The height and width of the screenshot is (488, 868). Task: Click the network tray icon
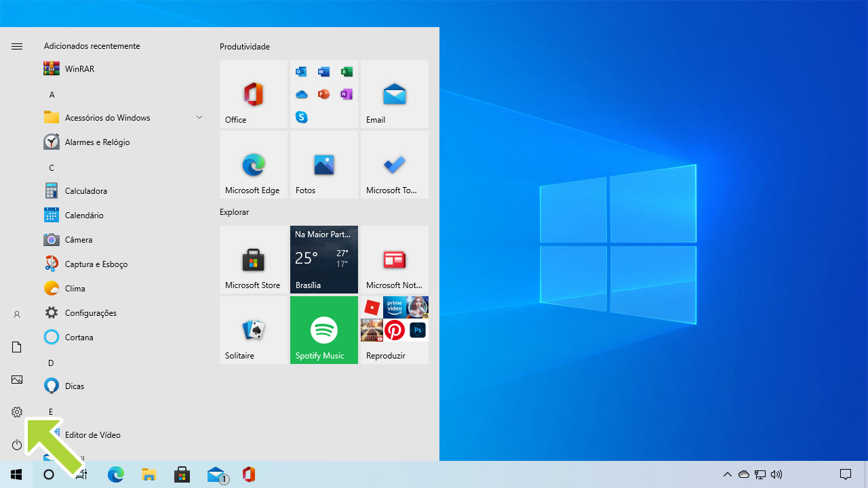[x=760, y=474]
